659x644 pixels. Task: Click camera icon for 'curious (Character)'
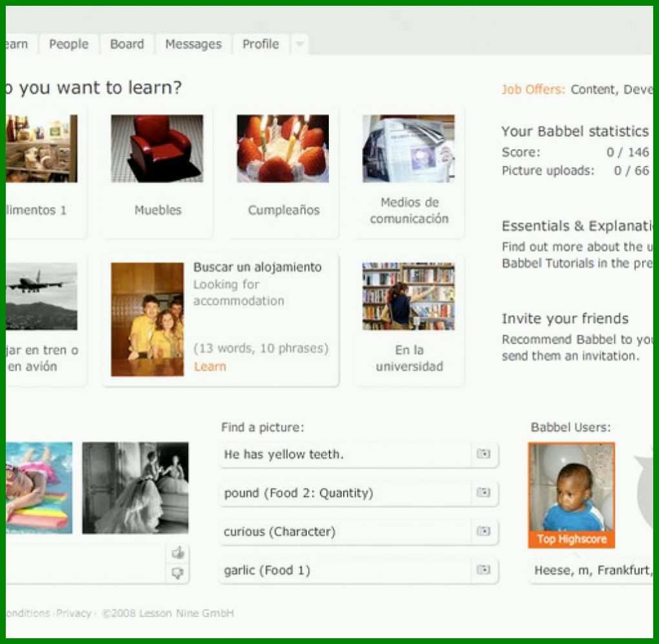coord(483,531)
